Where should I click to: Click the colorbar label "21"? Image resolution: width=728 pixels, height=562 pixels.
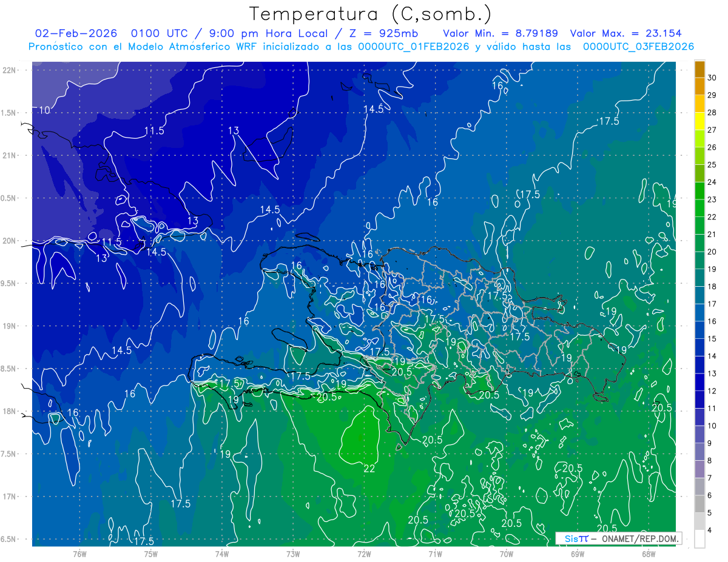pos(712,235)
